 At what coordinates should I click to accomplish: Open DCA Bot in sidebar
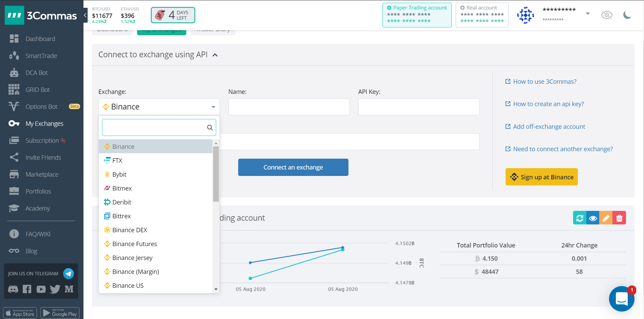37,73
